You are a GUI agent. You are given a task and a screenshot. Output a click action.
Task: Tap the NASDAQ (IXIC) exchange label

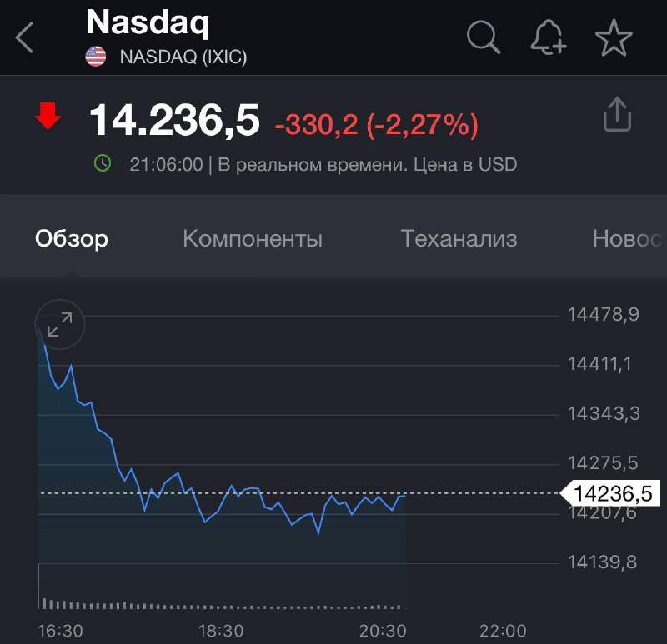183,57
